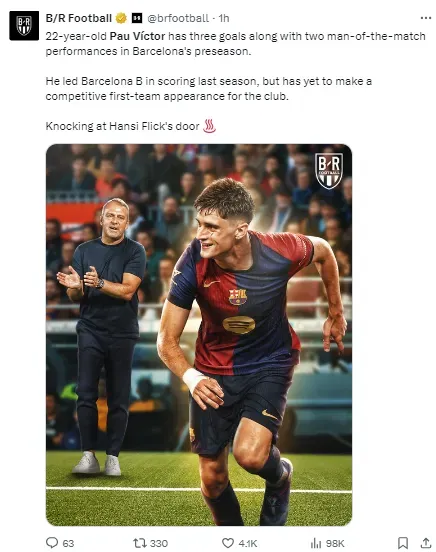The image size is (436, 552).
Task: Like the tweet with the heart icon
Action: point(228,542)
